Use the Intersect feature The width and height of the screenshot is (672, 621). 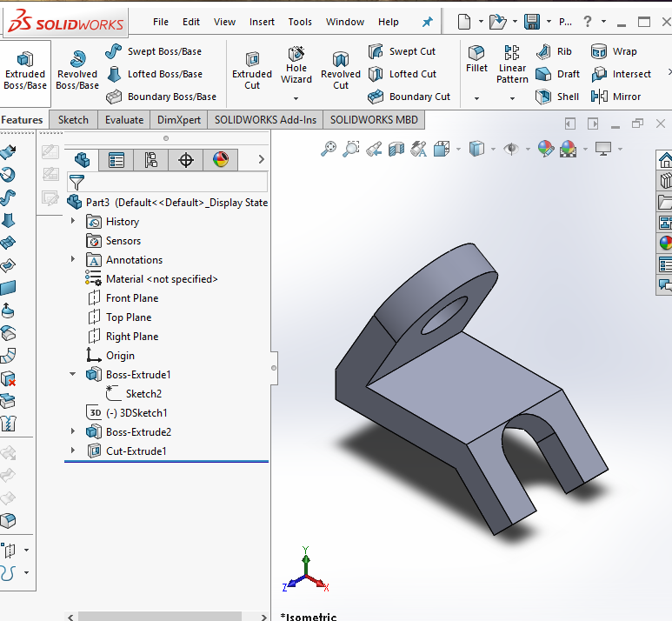[621, 74]
